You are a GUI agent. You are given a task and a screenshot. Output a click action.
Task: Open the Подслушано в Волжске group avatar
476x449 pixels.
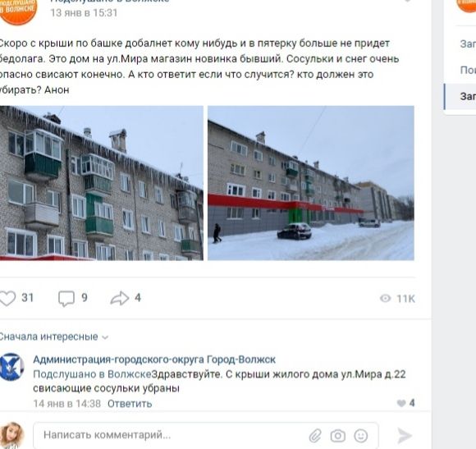[x=17, y=9]
